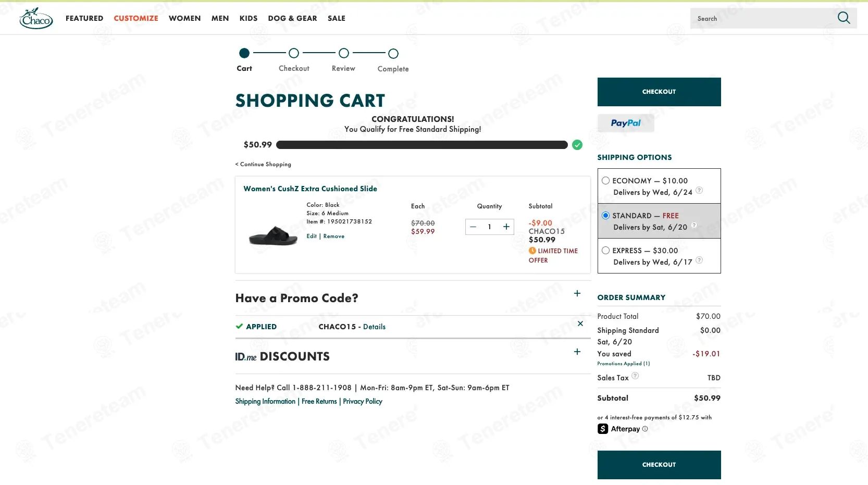Open Men menu
Screen dimensions: 868x485
pyautogui.click(x=220, y=18)
